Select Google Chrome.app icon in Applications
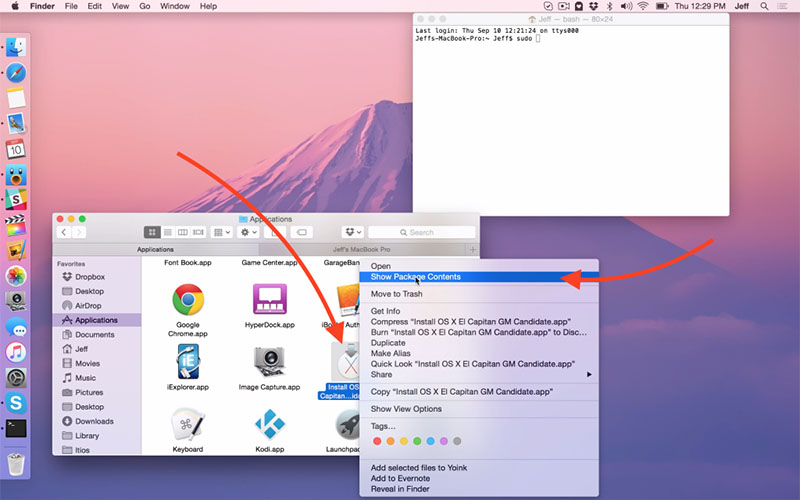Image resolution: width=800 pixels, height=500 pixels. [x=188, y=299]
